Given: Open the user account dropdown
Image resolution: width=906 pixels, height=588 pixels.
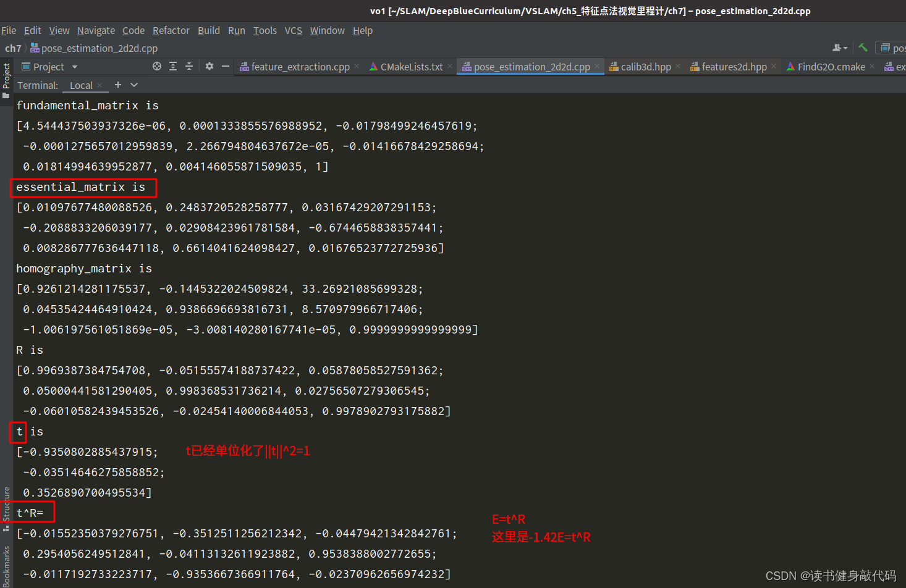Looking at the screenshot, I should (840, 48).
